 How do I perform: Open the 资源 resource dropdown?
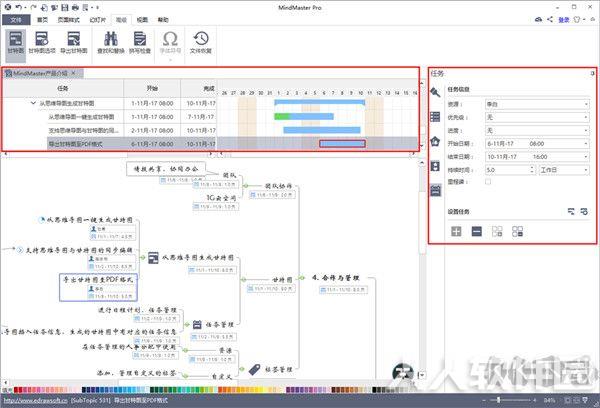coord(537,104)
